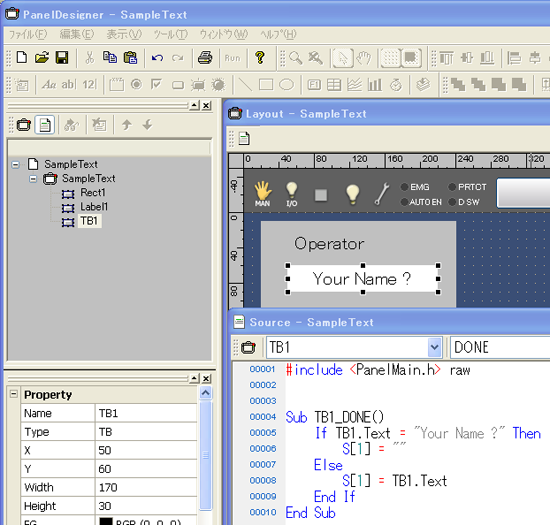The width and height of the screenshot is (550, 525).
Task: Open the ツール(T) menu
Action: click(171, 34)
